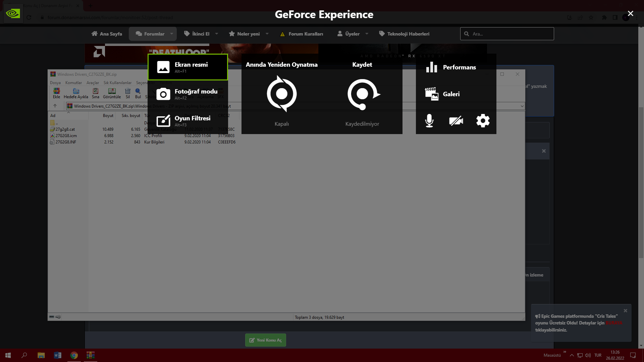Start recording with the Kaydet icon
The height and width of the screenshot is (362, 644).
(363, 94)
